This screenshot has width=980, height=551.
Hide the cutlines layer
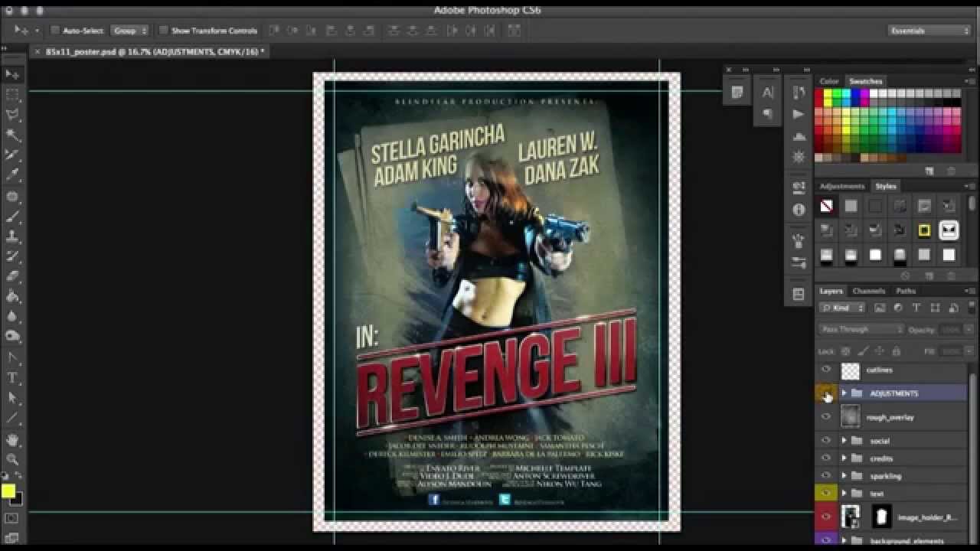(825, 370)
